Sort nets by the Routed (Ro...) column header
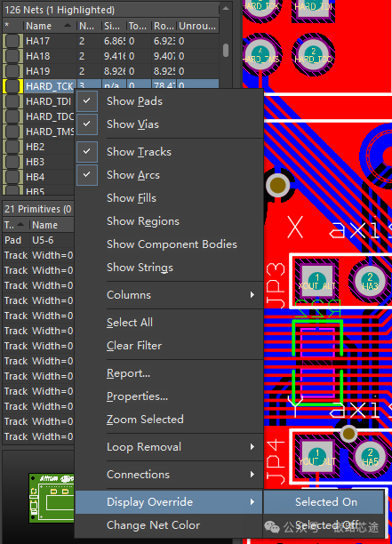This screenshot has width=392, height=544. [x=164, y=26]
